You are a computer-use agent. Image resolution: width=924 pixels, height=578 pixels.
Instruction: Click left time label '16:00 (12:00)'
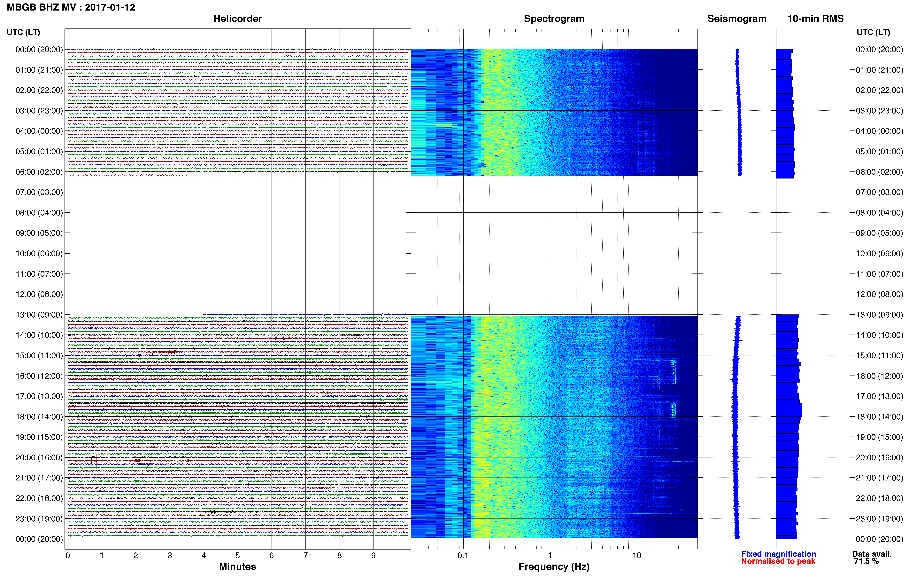coord(39,376)
